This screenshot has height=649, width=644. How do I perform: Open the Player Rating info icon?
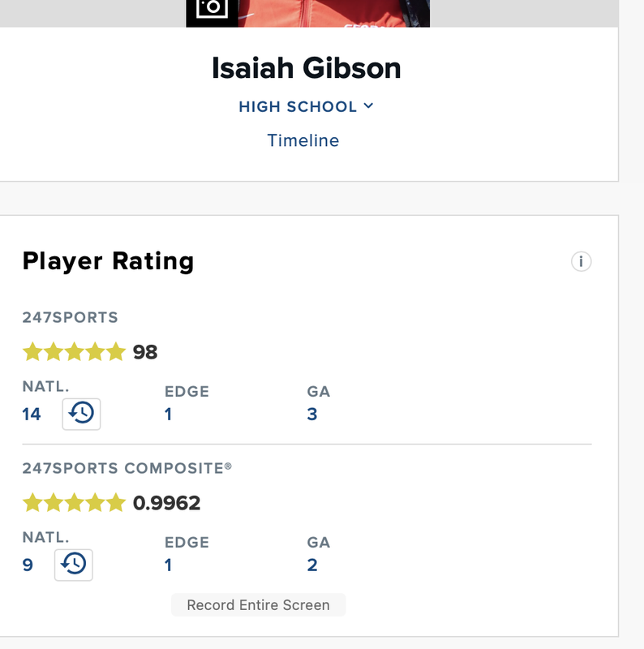(x=581, y=261)
